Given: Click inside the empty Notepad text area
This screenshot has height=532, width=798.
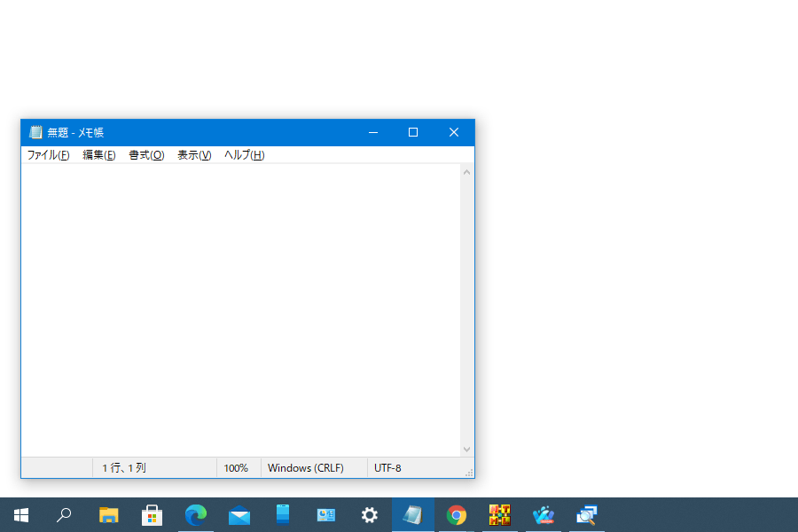Looking at the screenshot, I should coord(240,310).
